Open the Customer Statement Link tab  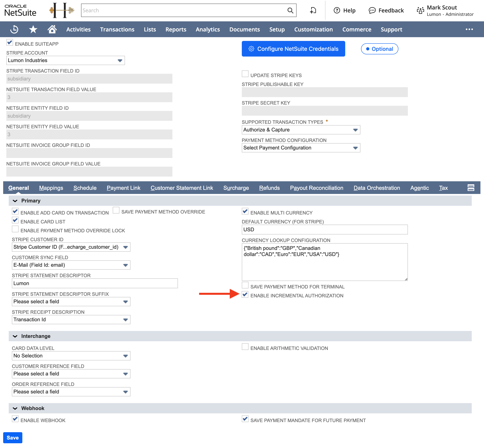(182, 188)
